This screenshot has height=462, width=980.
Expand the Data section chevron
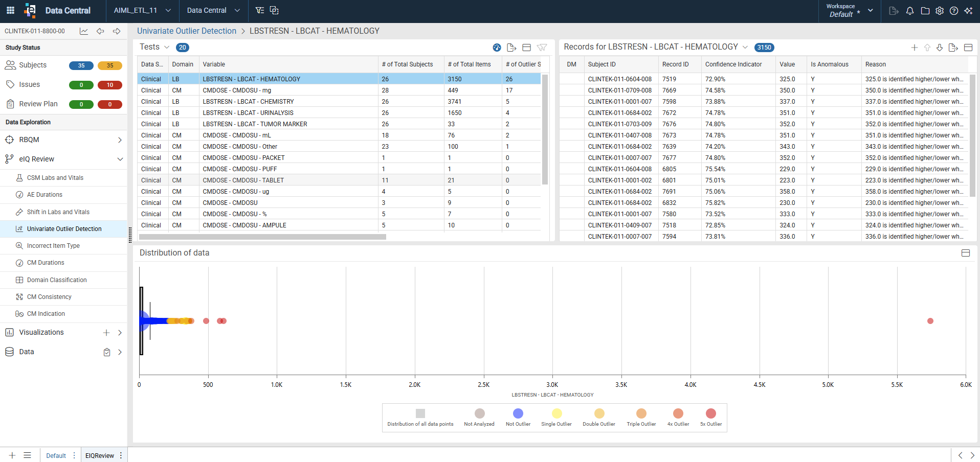pyautogui.click(x=120, y=352)
